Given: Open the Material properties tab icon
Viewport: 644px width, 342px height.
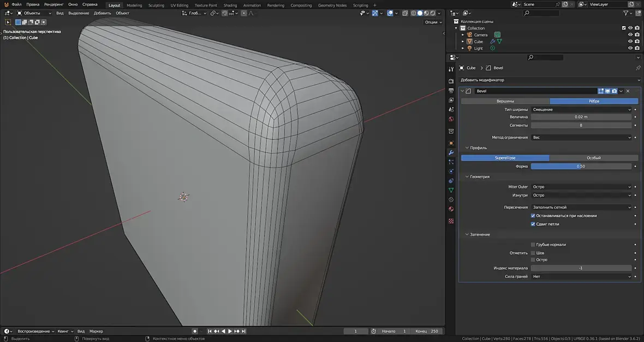Looking at the screenshot, I should pos(451,209).
